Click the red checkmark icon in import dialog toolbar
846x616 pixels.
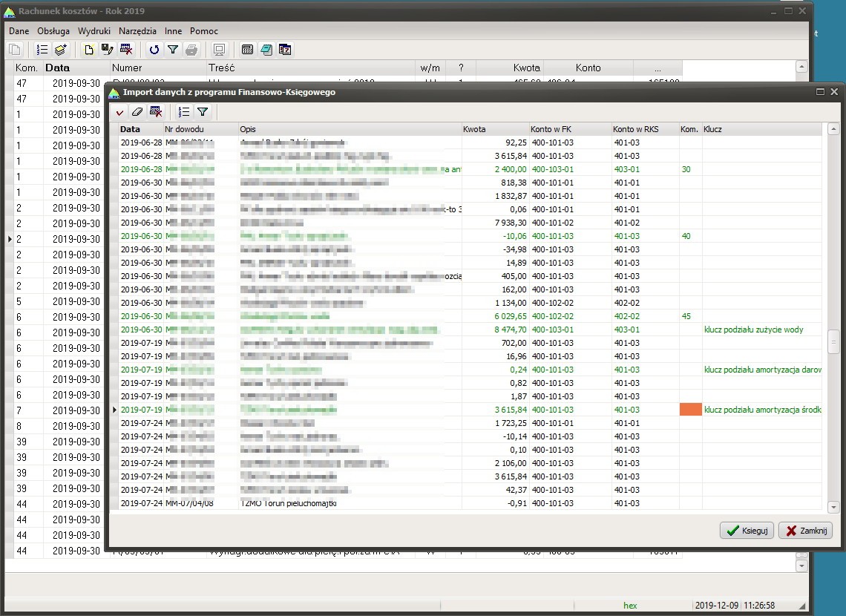(x=119, y=112)
